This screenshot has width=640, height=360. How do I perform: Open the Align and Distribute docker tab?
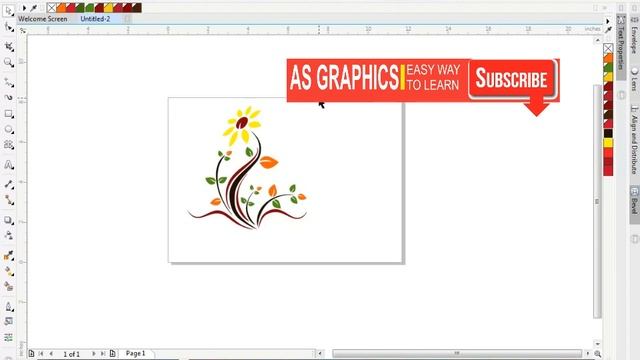pos(634,140)
